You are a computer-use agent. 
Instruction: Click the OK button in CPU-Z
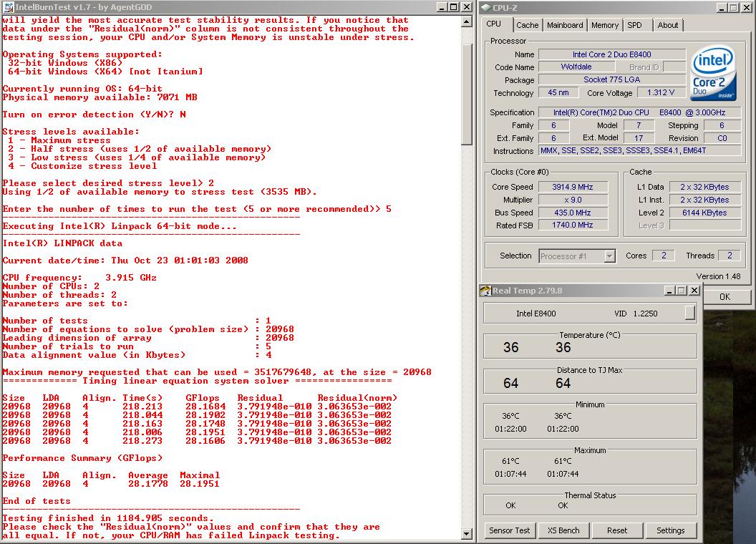(724, 296)
